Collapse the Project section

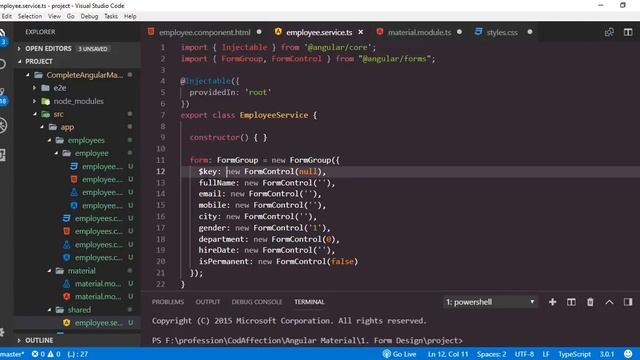[x=19, y=61]
